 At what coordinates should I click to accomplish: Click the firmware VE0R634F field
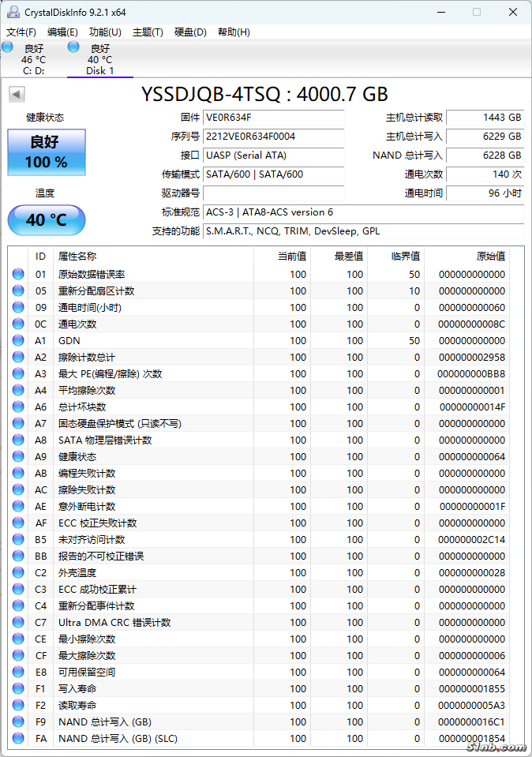click(x=273, y=118)
